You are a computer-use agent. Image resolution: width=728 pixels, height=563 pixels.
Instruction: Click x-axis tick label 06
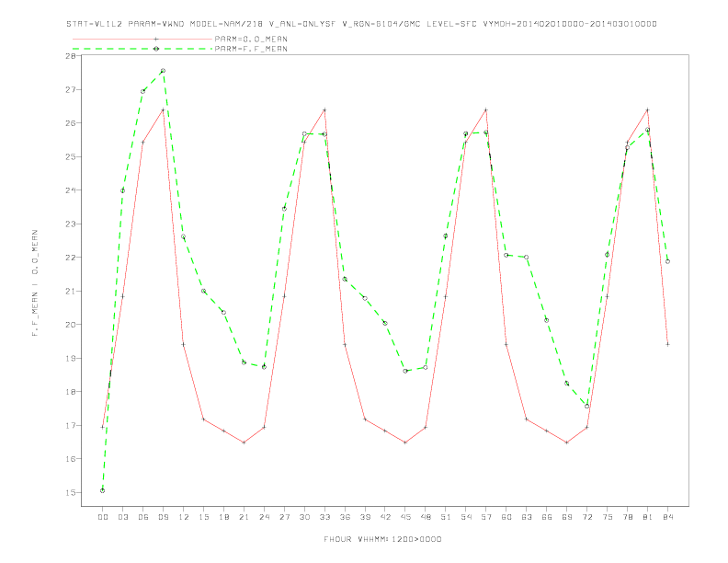tap(143, 517)
